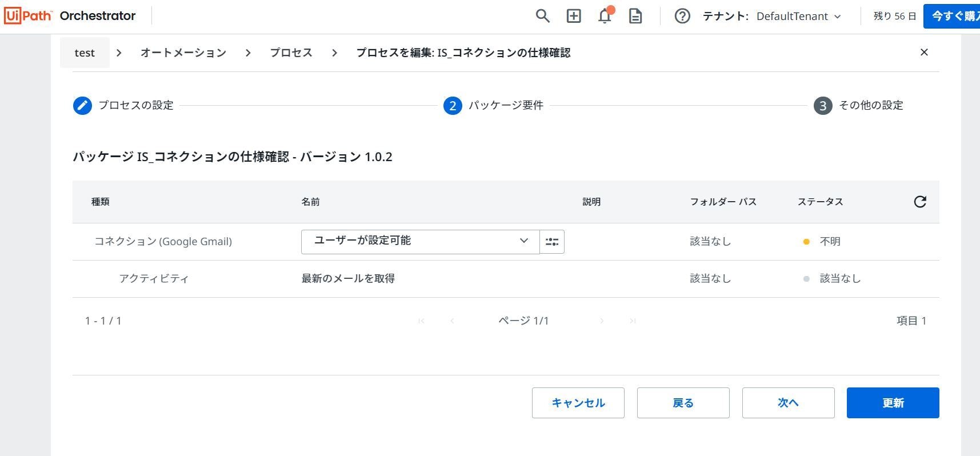The image size is (980, 456).
Task: Click the 1 - 1 / 1 range text
Action: [103, 321]
